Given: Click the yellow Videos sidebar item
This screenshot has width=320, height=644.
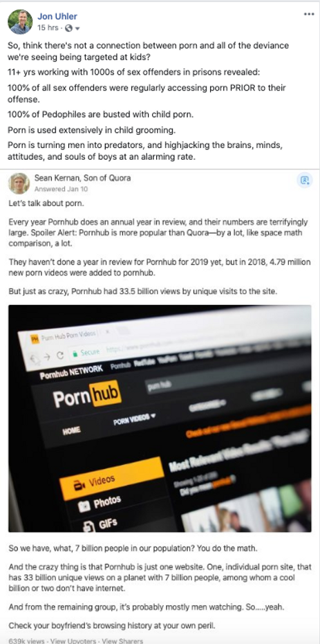Looking at the screenshot, I should click(x=111, y=478).
